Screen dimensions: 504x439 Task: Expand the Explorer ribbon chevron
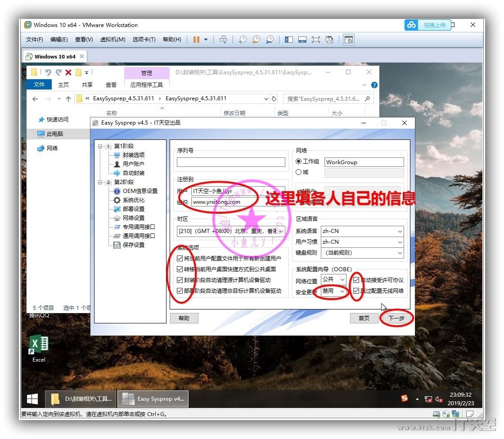[364, 85]
